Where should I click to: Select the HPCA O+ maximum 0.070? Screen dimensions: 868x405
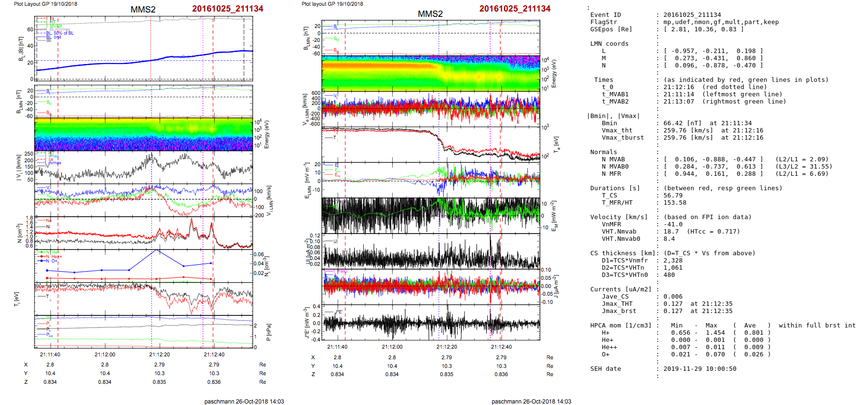click(715, 354)
